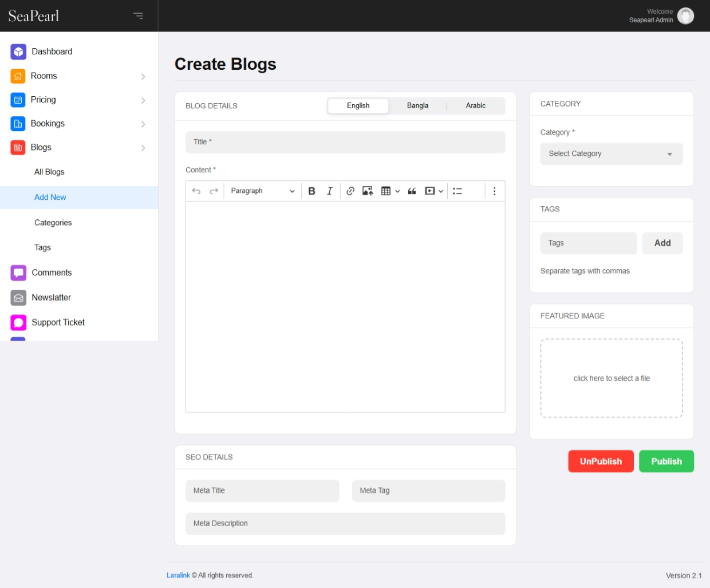Open the insert table dropdown

coord(390,191)
